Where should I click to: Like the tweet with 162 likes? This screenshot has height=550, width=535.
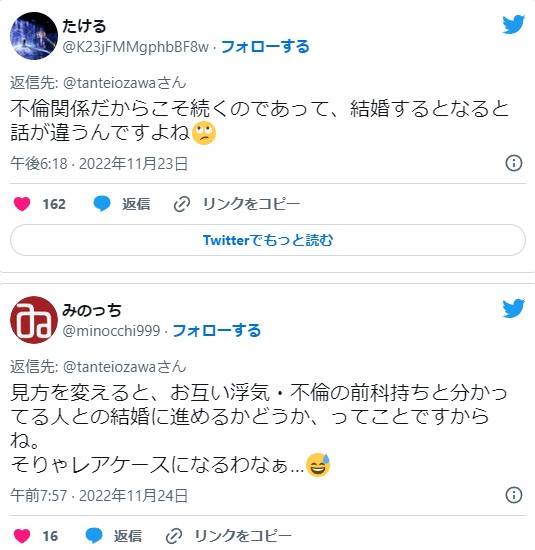pos(22,204)
